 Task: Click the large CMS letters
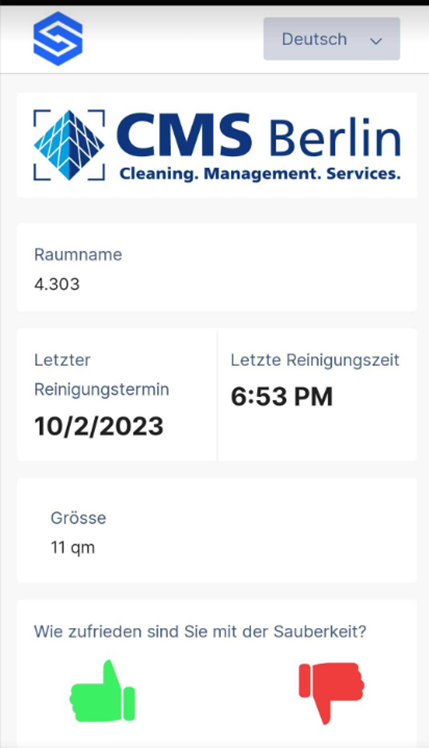185,135
